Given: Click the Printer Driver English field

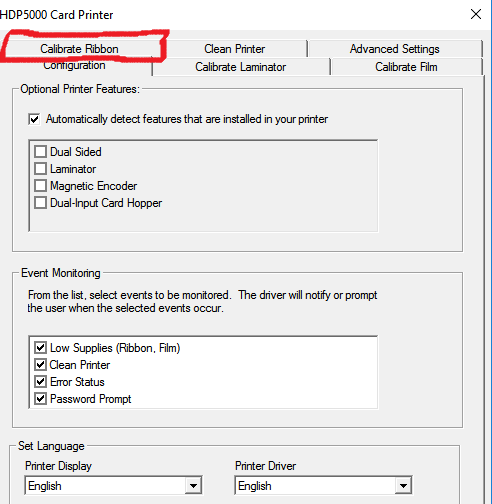Looking at the screenshot, I should tap(323, 486).
